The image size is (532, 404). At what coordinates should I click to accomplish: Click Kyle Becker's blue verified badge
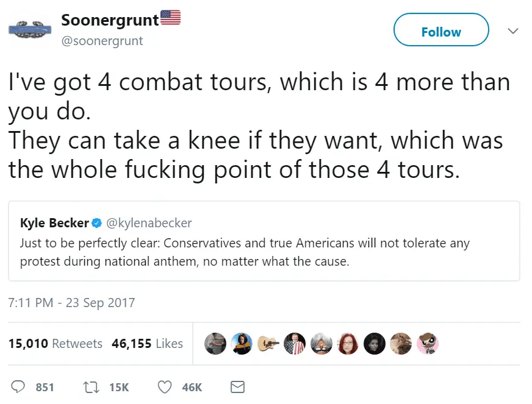click(96, 224)
